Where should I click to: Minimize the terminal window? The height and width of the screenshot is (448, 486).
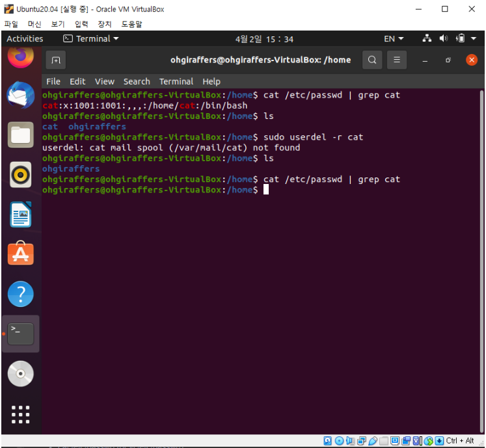(x=425, y=60)
